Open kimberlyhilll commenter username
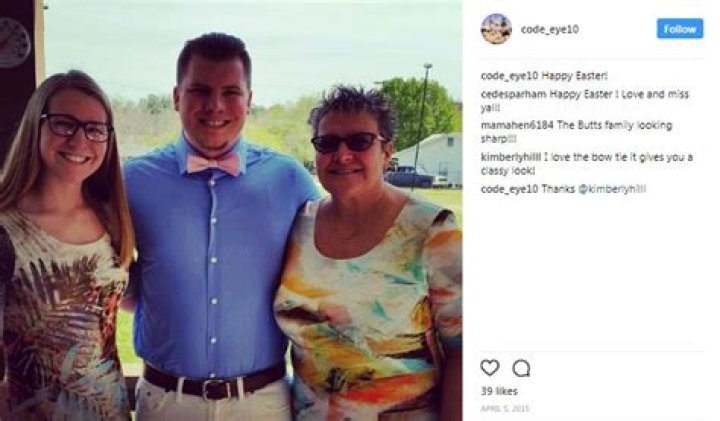Image resolution: width=720 pixels, height=421 pixels. (x=511, y=157)
